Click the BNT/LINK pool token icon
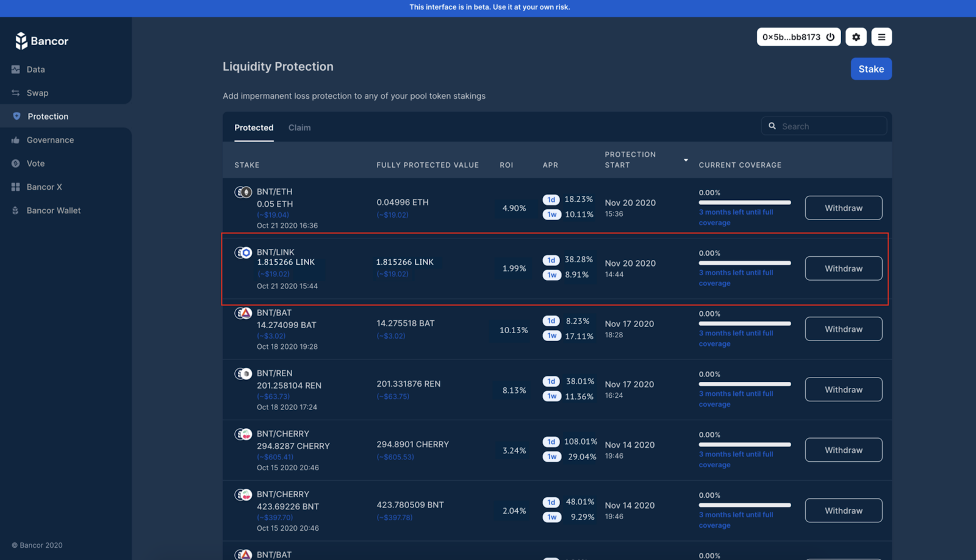976x560 pixels. click(243, 253)
